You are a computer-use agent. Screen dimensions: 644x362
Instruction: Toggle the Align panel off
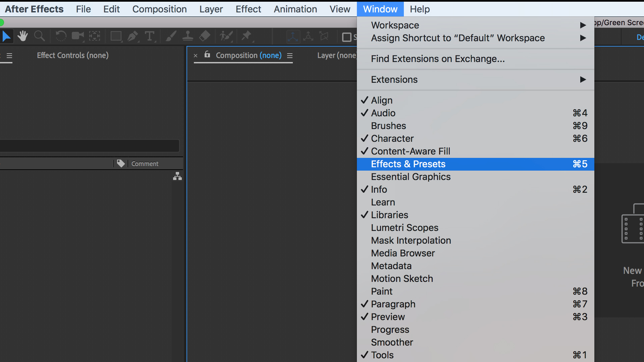(382, 100)
